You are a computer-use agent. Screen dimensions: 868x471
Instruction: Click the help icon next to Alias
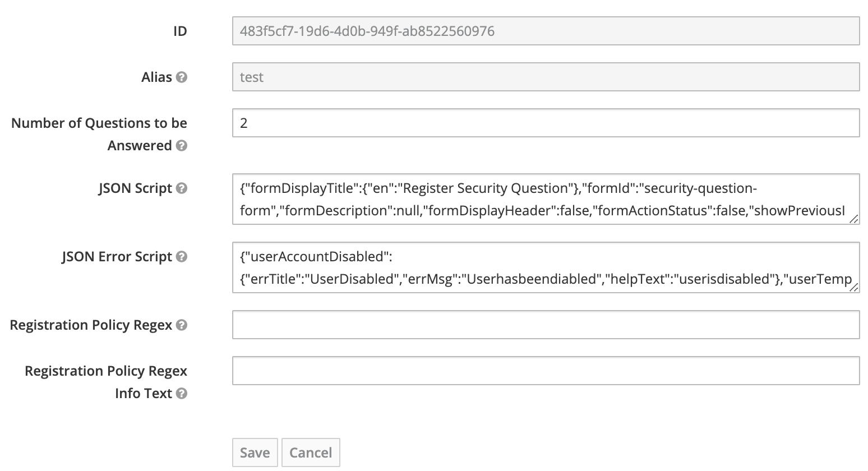click(182, 77)
